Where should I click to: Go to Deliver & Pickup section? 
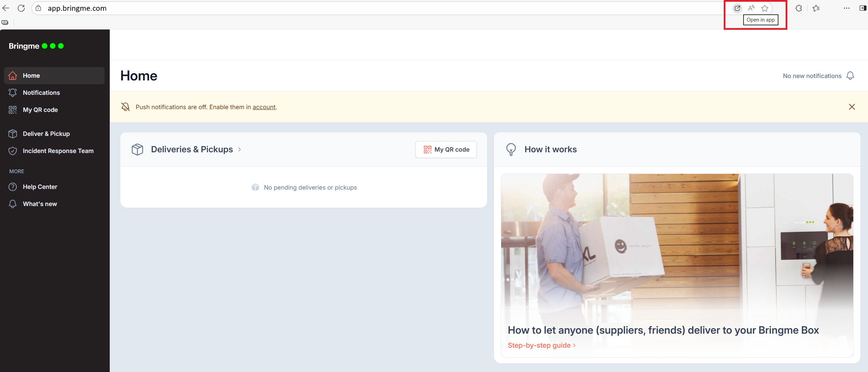pyautogui.click(x=46, y=134)
